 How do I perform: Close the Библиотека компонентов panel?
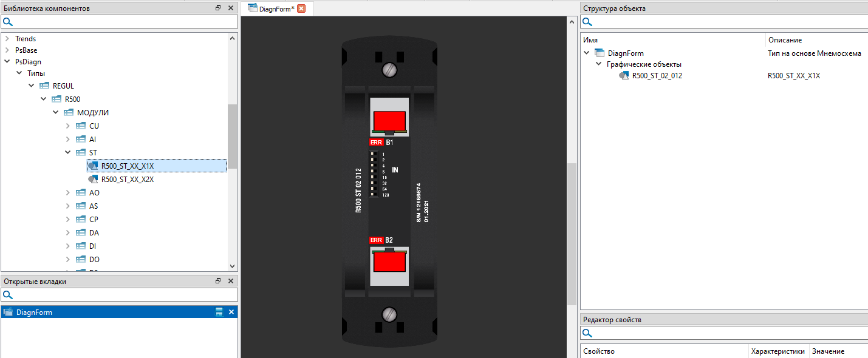coord(231,8)
